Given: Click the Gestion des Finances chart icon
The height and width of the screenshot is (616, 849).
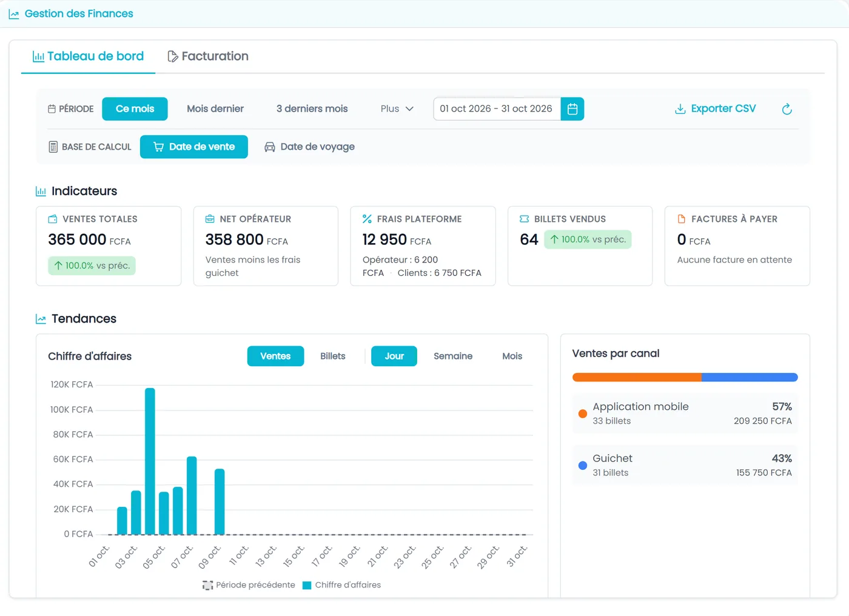Looking at the screenshot, I should [14, 14].
